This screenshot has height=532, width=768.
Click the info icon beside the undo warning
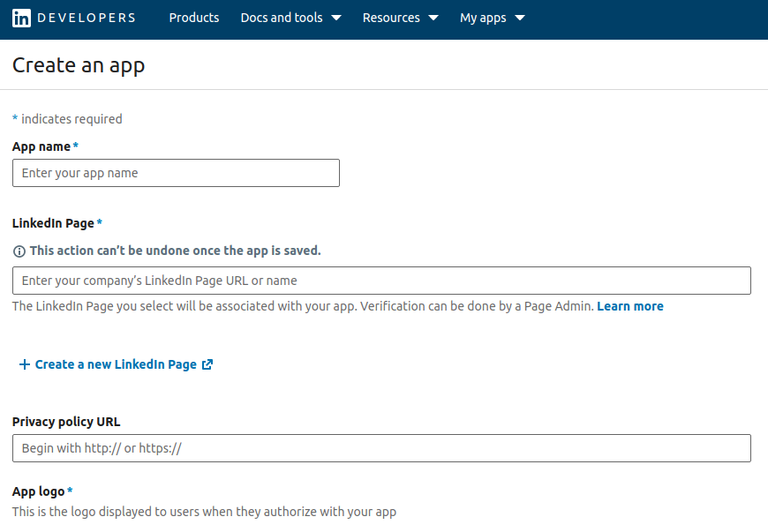click(19, 251)
